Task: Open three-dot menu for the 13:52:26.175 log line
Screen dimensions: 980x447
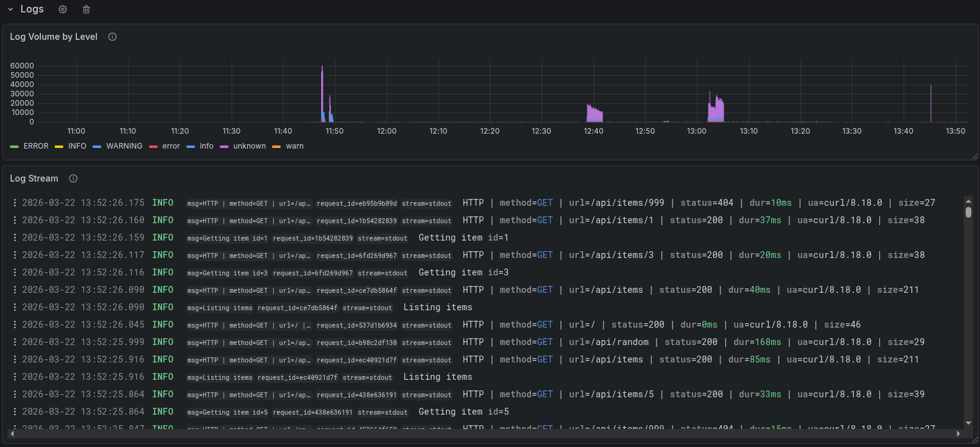Action: (15, 203)
